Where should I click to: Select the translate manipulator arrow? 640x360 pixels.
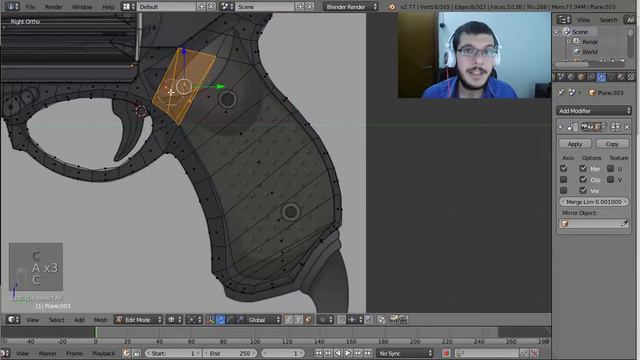point(220,320)
